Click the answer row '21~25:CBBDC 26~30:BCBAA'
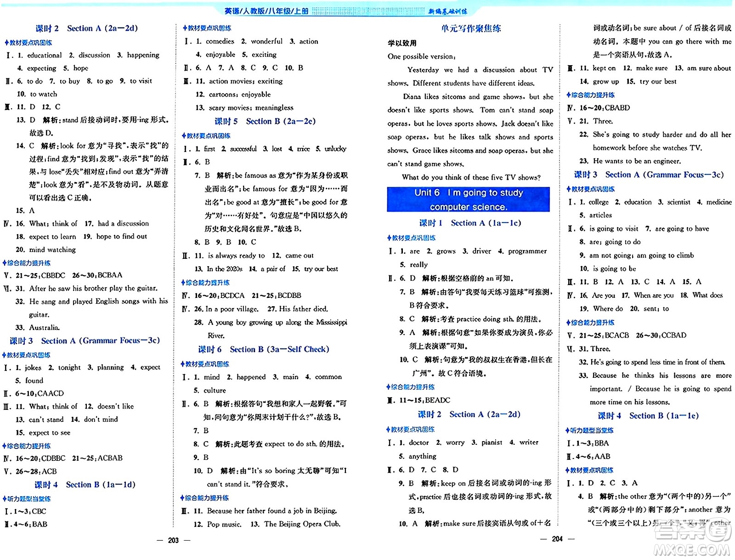Screen dimensions: 735x560 pos(69,275)
